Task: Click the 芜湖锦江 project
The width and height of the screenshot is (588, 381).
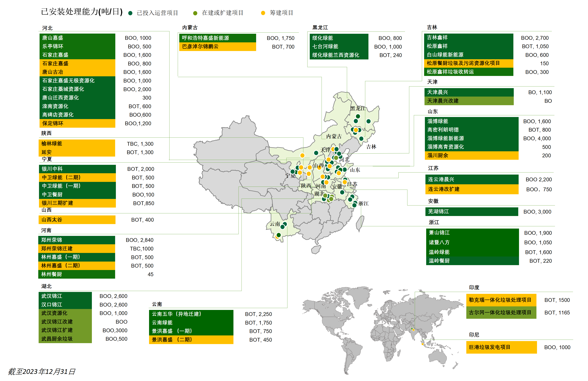Action: pos(472,212)
